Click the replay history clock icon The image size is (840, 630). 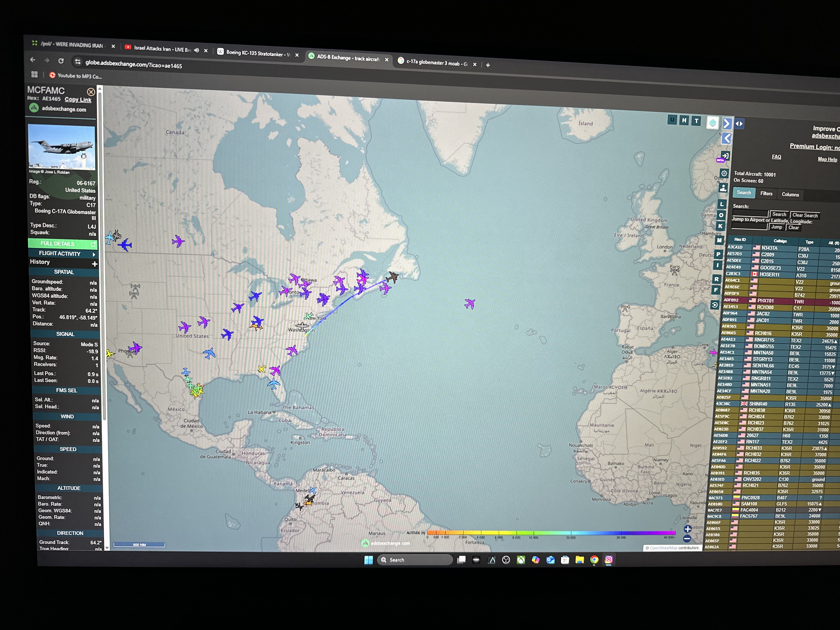(715, 305)
